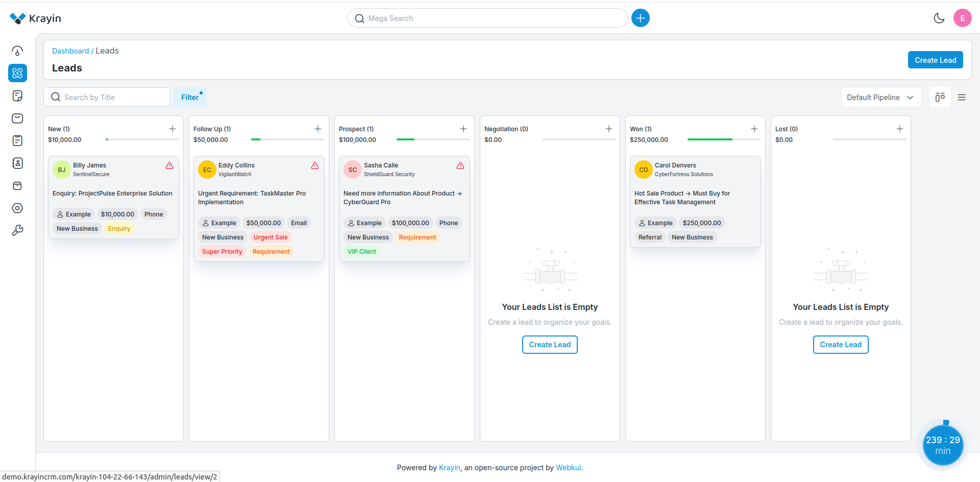Click the CD avatar on Carol Denvers card
Viewport: 980px width, 482px height.
tap(644, 170)
